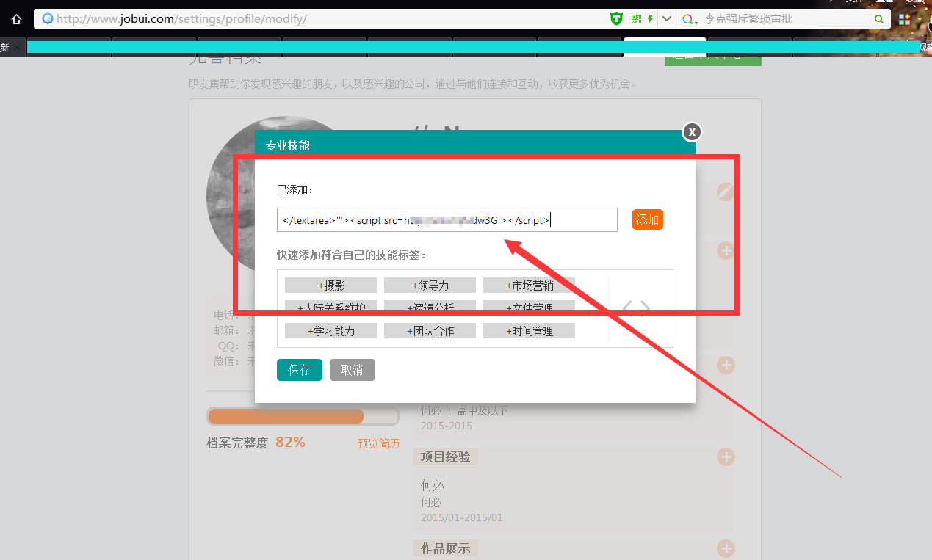Open the 预览简历 link

point(379,443)
